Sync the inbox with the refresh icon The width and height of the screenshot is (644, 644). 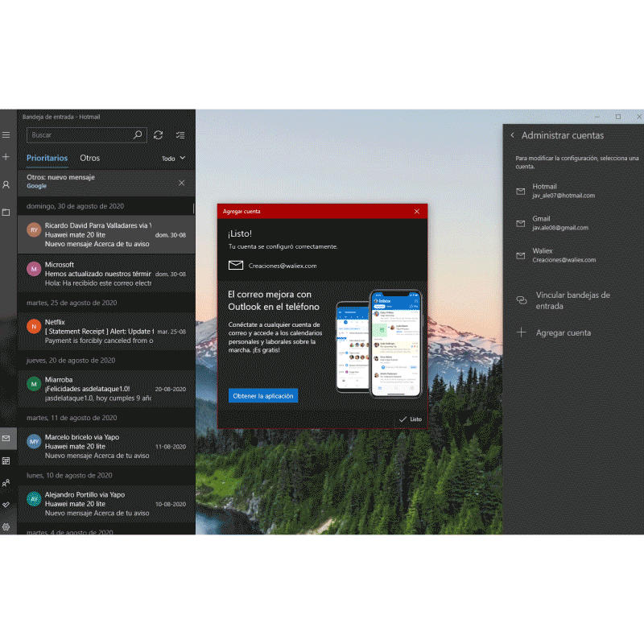(x=158, y=135)
